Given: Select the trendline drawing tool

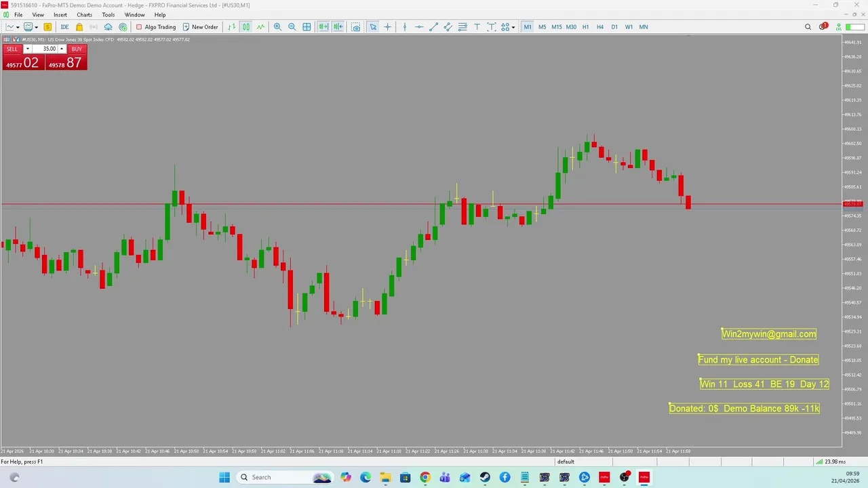Looking at the screenshot, I should pyautogui.click(x=434, y=27).
